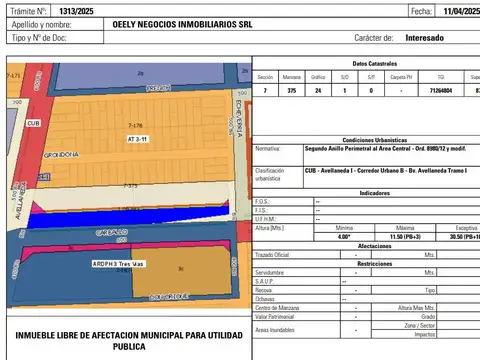Click the 'Restricciones' heading
This screenshot has height=360, width=480.
[x=375, y=264]
